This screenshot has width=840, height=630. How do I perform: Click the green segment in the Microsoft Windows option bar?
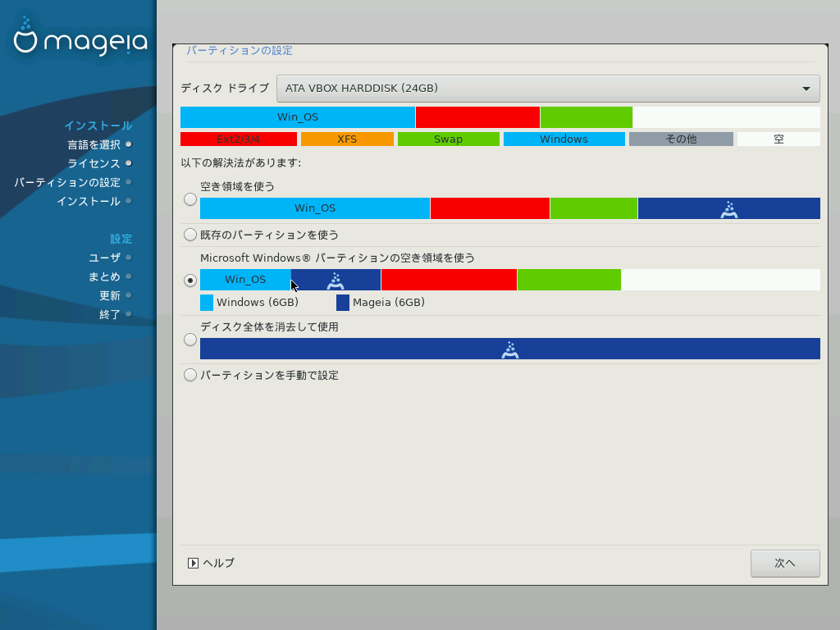coord(569,280)
